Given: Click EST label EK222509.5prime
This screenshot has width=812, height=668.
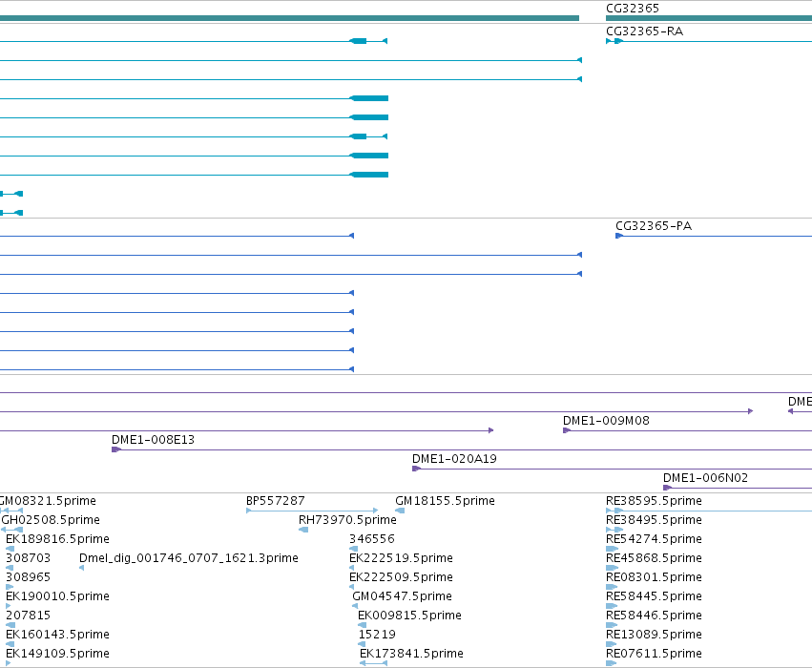Looking at the screenshot, I should coord(401,577).
